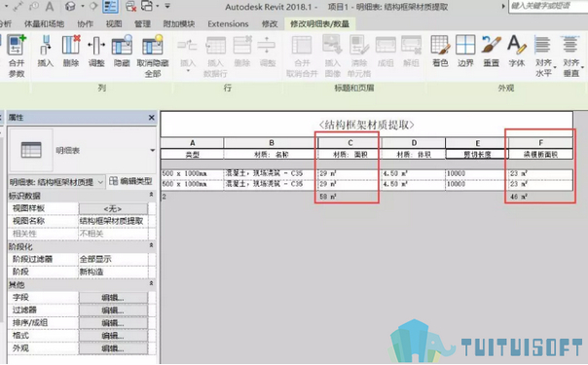
Task: Open the 修改 ribbon tab
Action: pos(270,24)
